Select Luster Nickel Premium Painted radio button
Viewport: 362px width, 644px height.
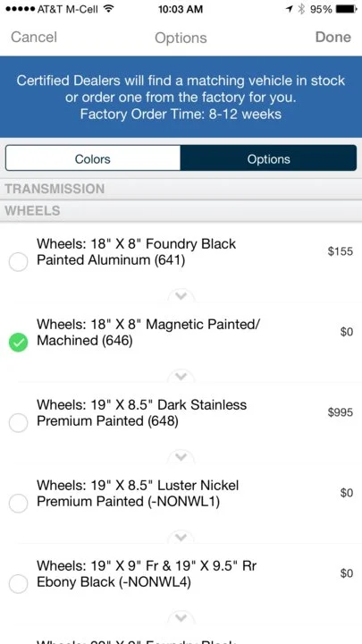(x=18, y=503)
